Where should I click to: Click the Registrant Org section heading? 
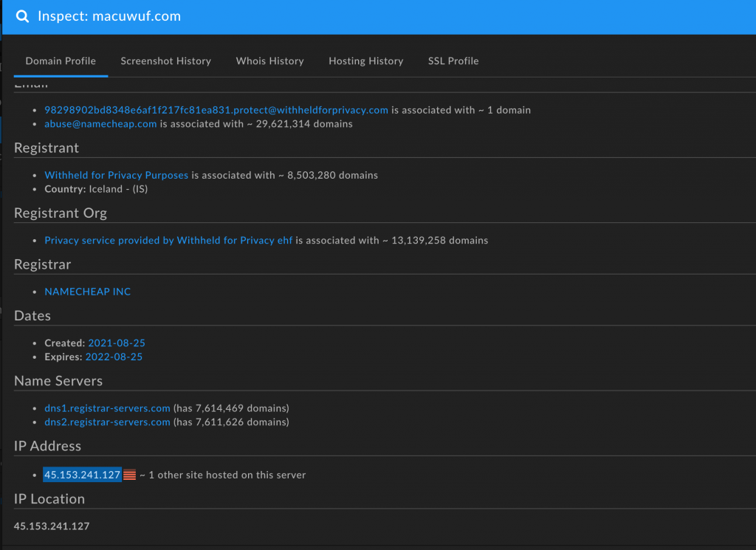pos(61,213)
